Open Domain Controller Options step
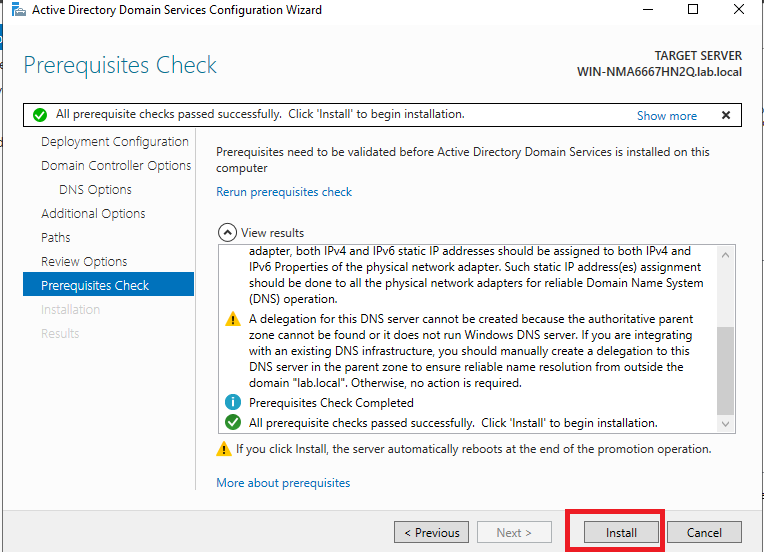Viewport: 764px width, 552px height. pos(116,166)
